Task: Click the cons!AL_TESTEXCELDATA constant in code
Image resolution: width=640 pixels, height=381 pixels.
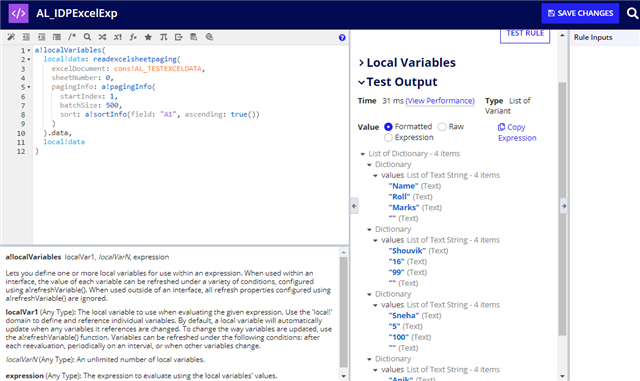Action: coord(158,69)
